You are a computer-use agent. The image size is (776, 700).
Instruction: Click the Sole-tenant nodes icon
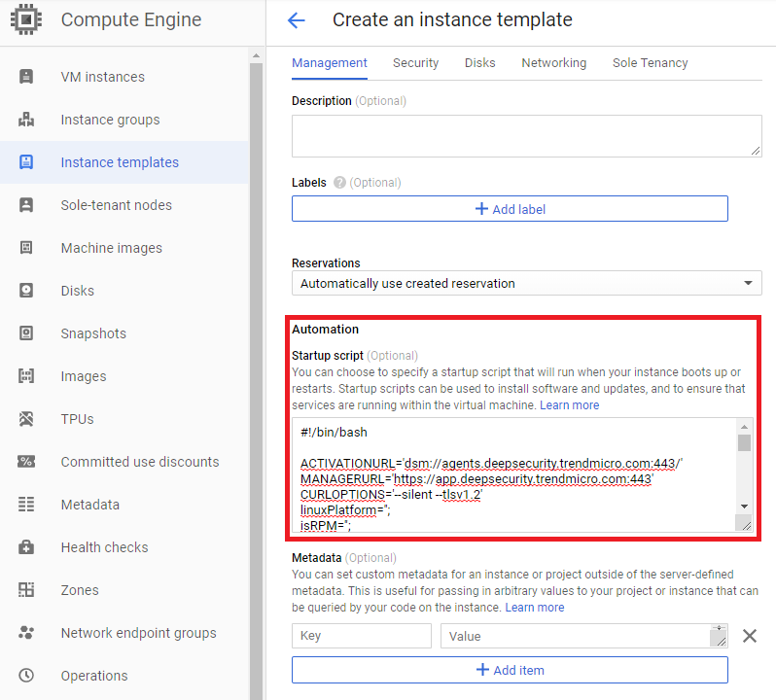click(x=26, y=205)
